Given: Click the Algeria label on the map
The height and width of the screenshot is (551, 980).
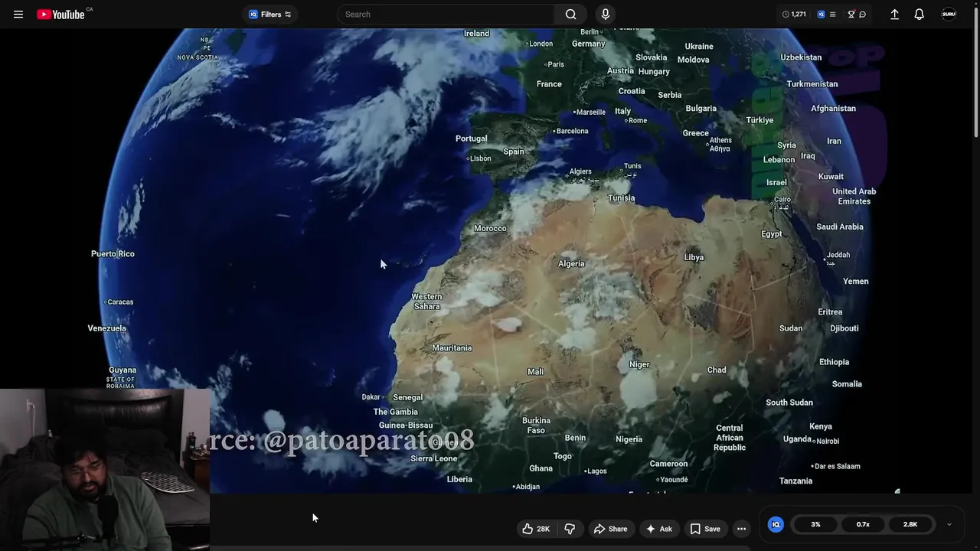Looking at the screenshot, I should point(571,263).
